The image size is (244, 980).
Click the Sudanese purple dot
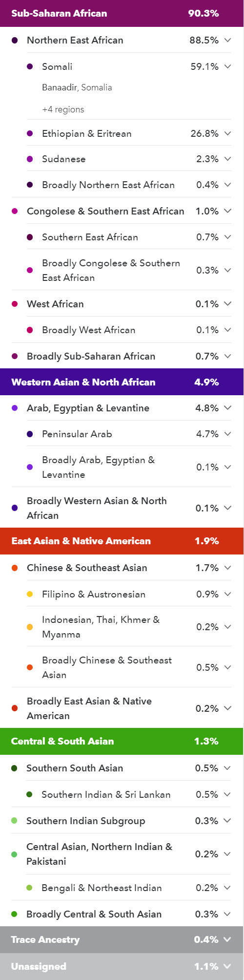tap(30, 159)
